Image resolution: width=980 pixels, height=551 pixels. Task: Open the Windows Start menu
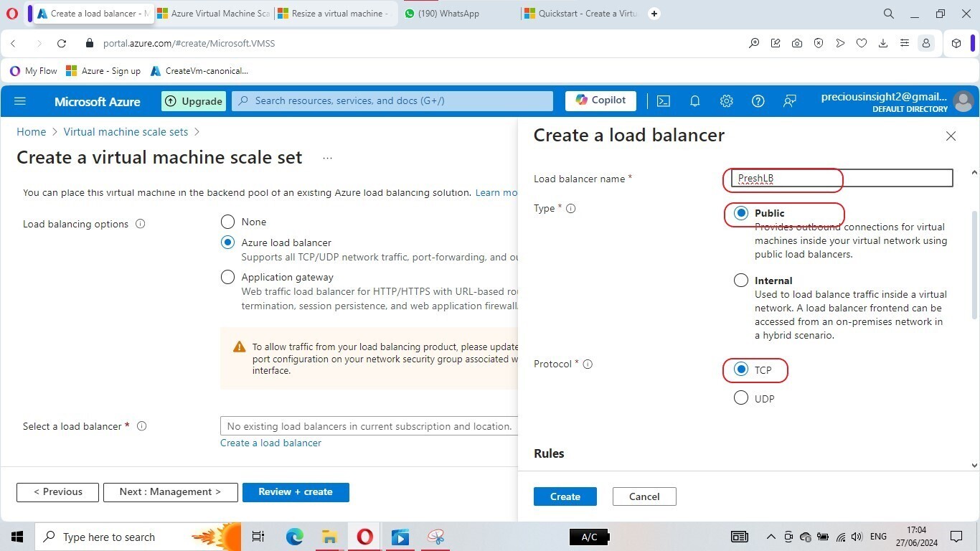(17, 537)
